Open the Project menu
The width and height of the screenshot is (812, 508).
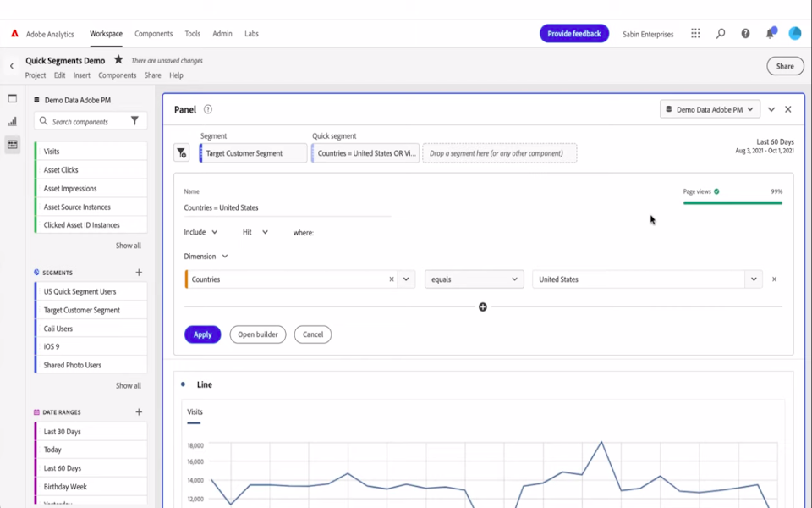36,75
